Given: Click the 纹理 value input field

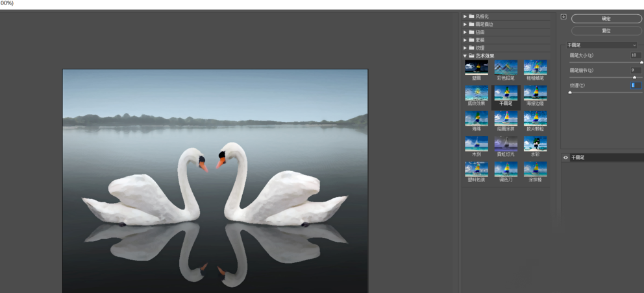Looking at the screenshot, I should (636, 85).
